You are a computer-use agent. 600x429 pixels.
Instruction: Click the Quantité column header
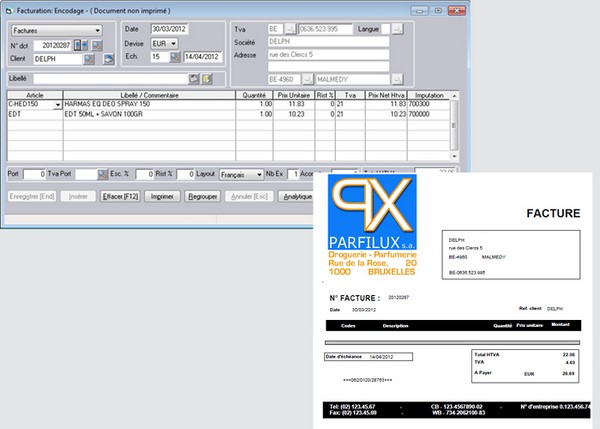pyautogui.click(x=254, y=95)
